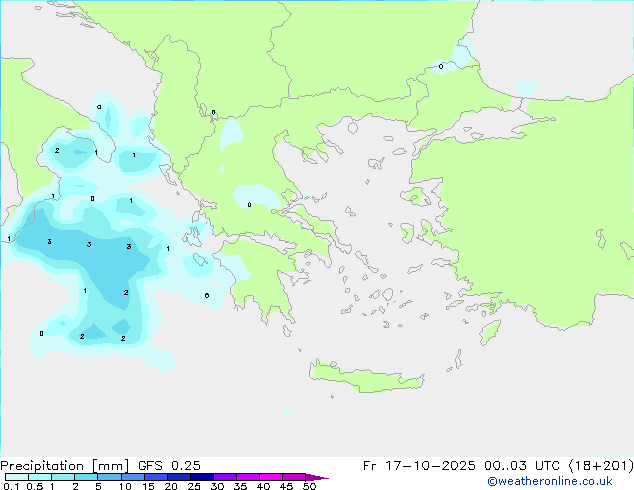Click rightmost '3' precipitation value in Ionian Sea
The height and width of the screenshot is (490, 634).
129,246
